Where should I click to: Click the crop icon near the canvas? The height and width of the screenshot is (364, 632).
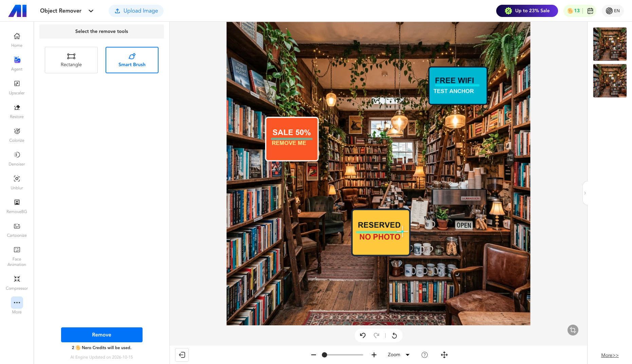pyautogui.click(x=573, y=330)
